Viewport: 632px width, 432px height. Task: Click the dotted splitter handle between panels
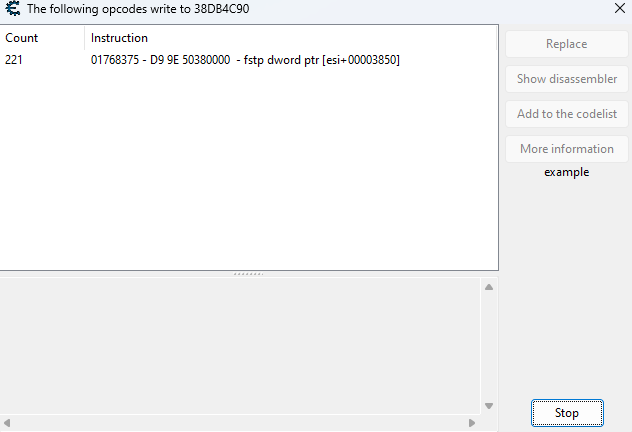(x=248, y=273)
